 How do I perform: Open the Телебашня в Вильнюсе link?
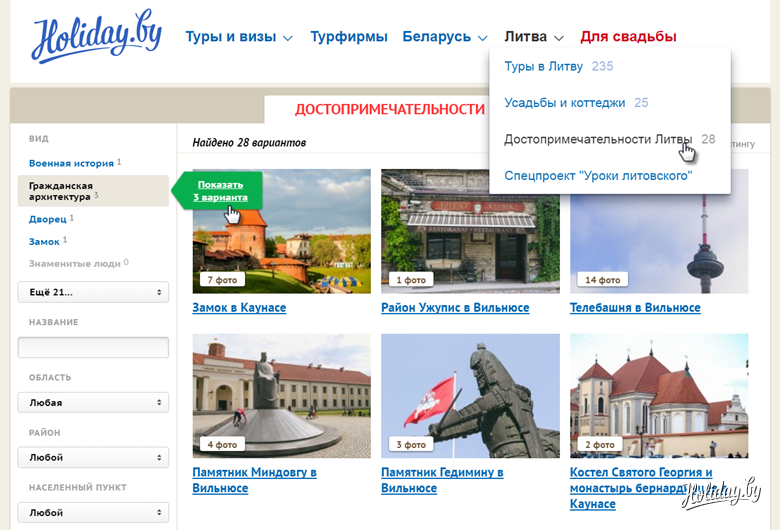(635, 308)
